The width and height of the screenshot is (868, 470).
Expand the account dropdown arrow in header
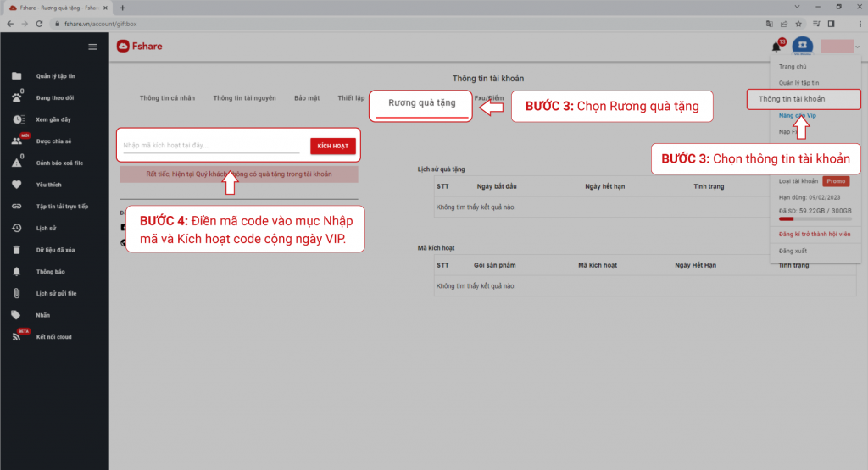click(858, 47)
